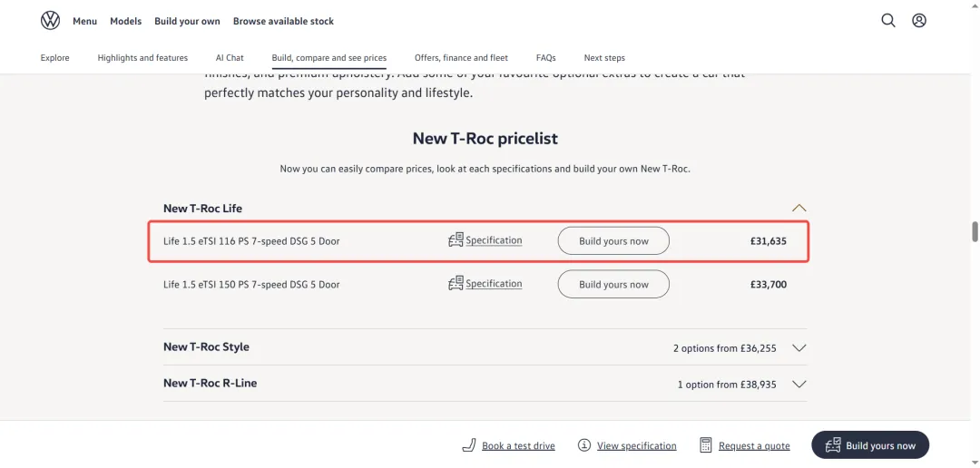Click the page vertical scrollbar thumb
980x468 pixels.
click(x=975, y=231)
